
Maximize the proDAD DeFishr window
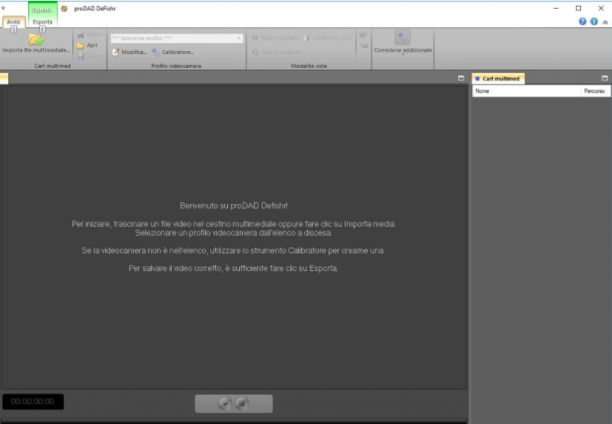[578, 8]
